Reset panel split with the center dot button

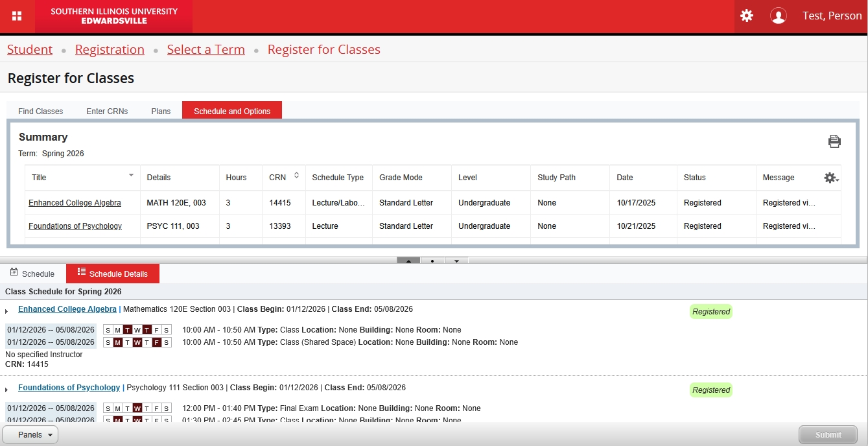[x=432, y=261]
